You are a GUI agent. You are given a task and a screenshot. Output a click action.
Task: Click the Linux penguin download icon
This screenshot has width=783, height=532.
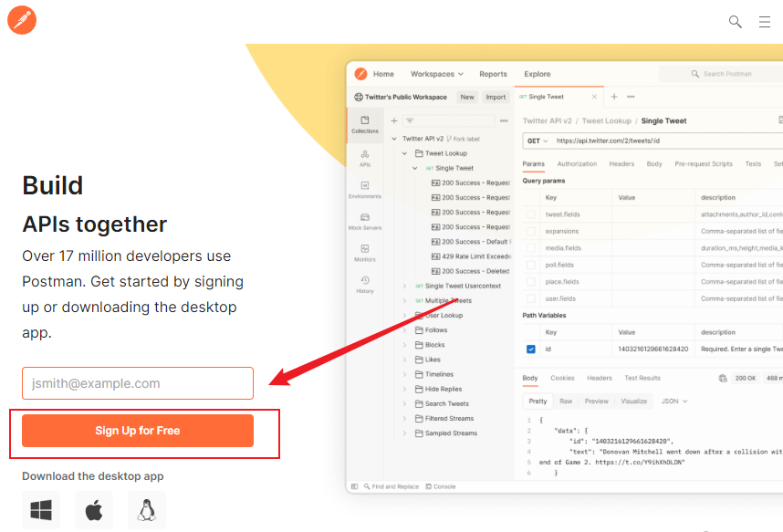click(x=147, y=510)
